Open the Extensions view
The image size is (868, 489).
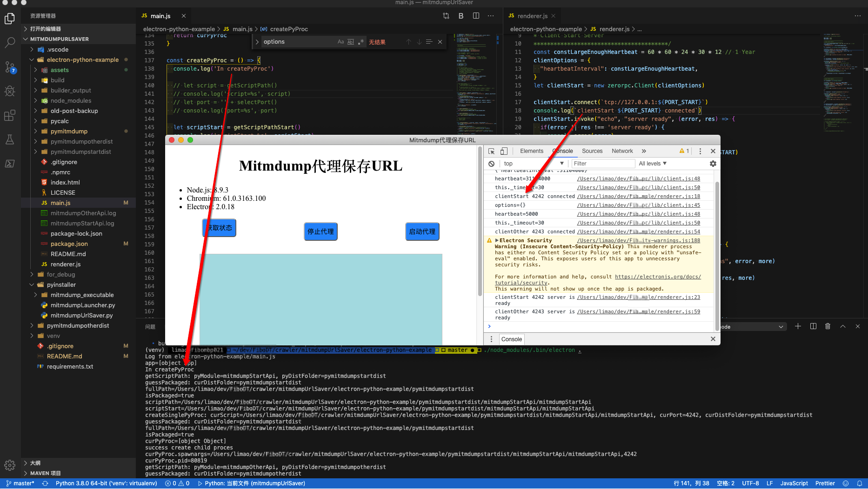tap(10, 115)
